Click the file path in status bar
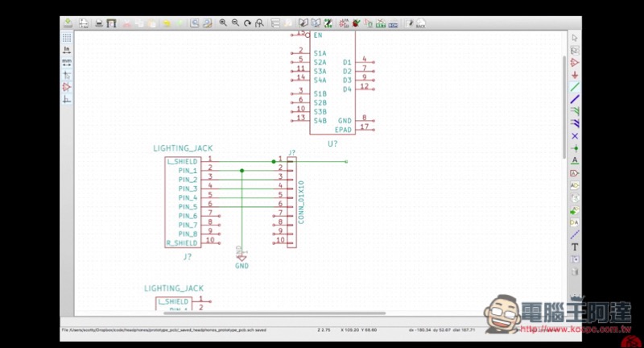Screen dimensions: 644x348 [164, 330]
